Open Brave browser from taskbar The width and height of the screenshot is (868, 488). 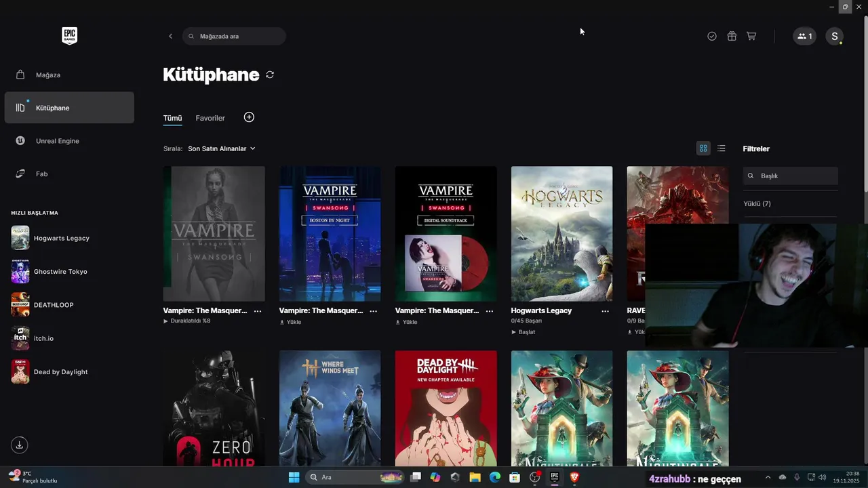tap(574, 477)
